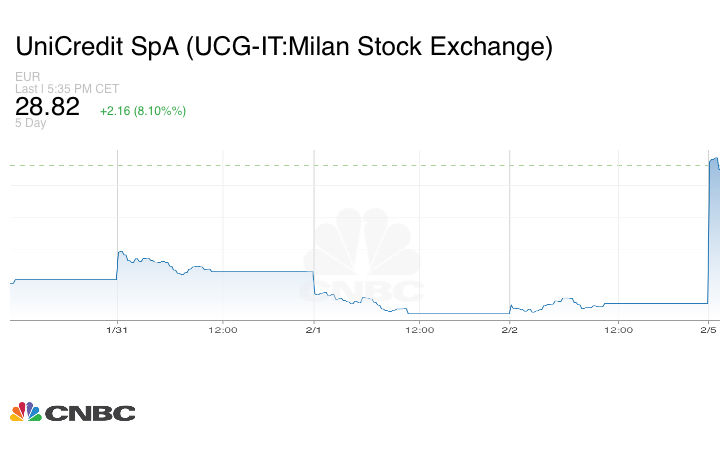This screenshot has height=450, width=720.
Task: Click the 2/5 date axis label
Action: (x=707, y=329)
